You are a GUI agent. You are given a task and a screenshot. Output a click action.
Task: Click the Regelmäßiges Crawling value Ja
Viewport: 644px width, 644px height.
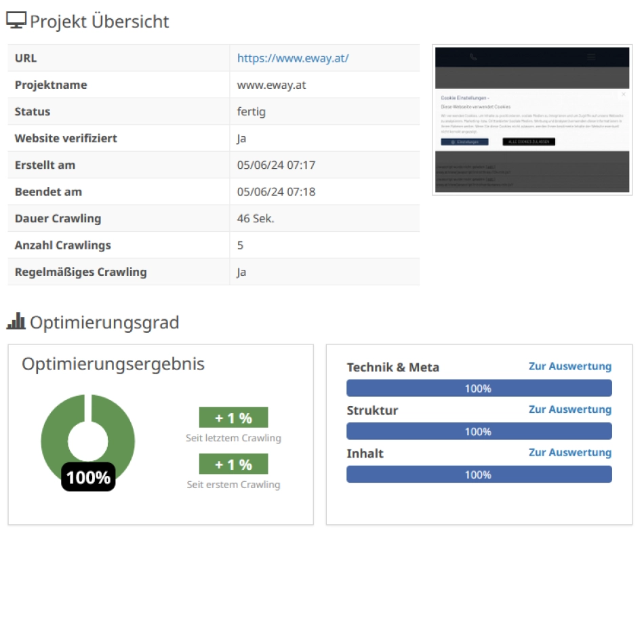pos(242,272)
